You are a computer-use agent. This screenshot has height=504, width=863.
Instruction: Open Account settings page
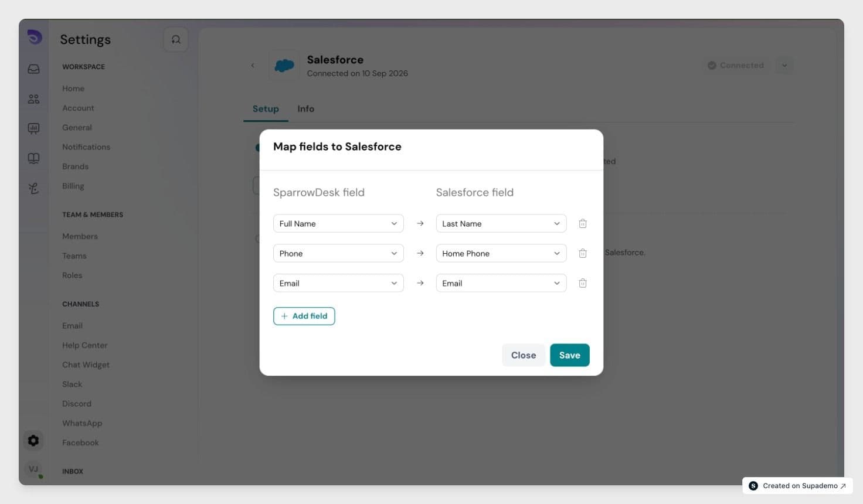click(x=78, y=108)
